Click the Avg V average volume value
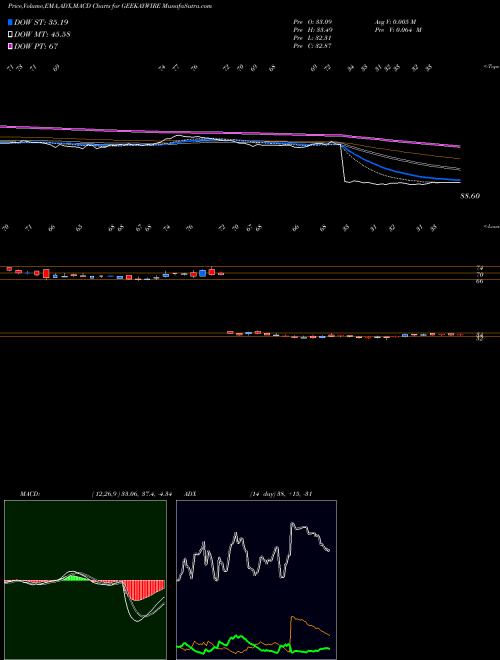Image resolution: width=500 pixels, height=660 pixels. click(395, 21)
